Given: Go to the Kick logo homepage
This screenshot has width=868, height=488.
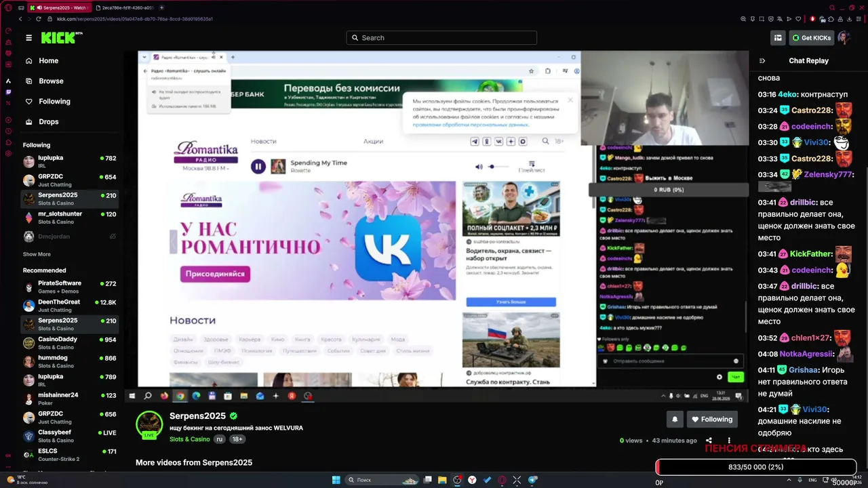Looking at the screenshot, I should tap(62, 38).
